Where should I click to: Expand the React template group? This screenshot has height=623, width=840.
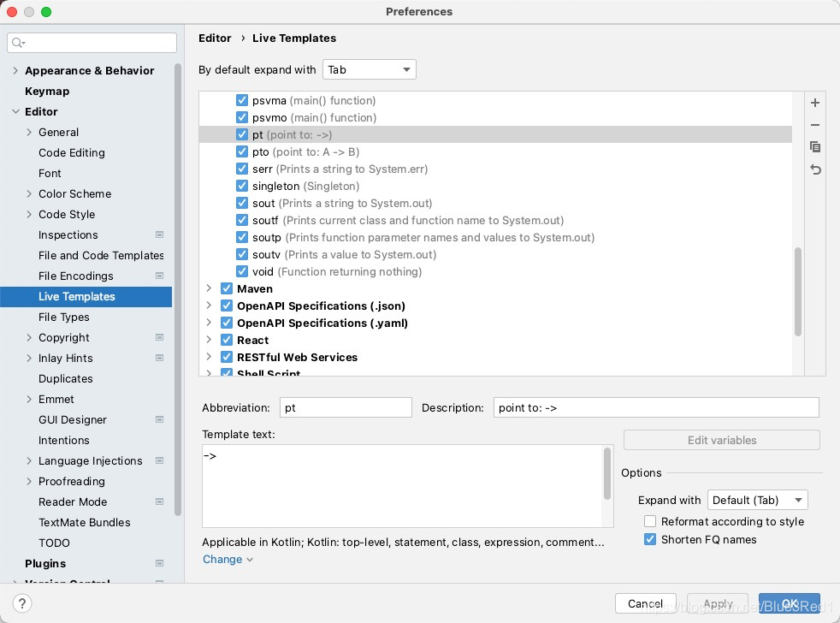point(209,340)
